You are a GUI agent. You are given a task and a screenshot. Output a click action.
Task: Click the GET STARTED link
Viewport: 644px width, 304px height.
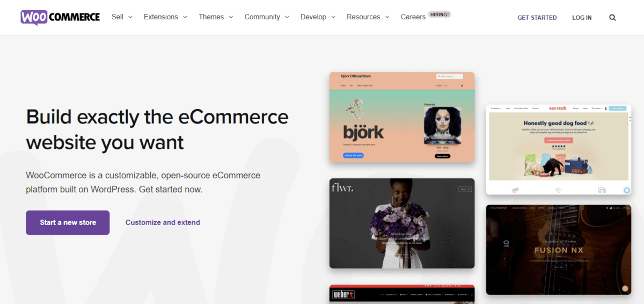[x=537, y=18]
